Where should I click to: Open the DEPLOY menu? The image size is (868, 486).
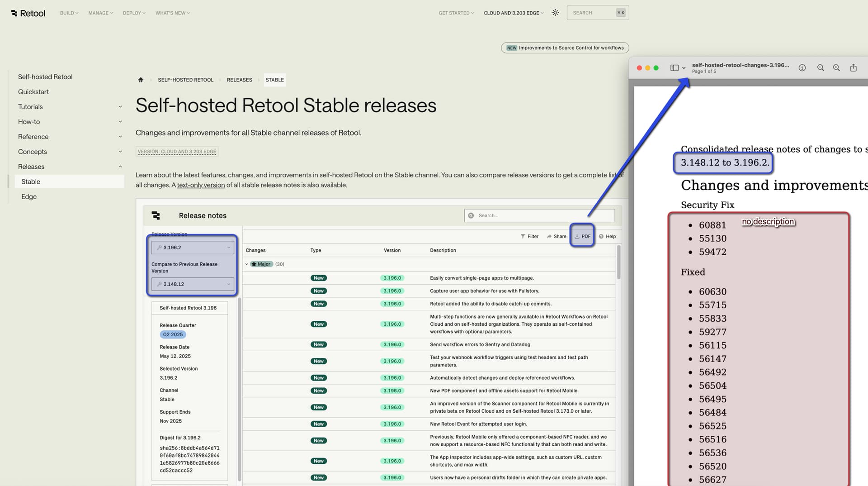tap(134, 13)
